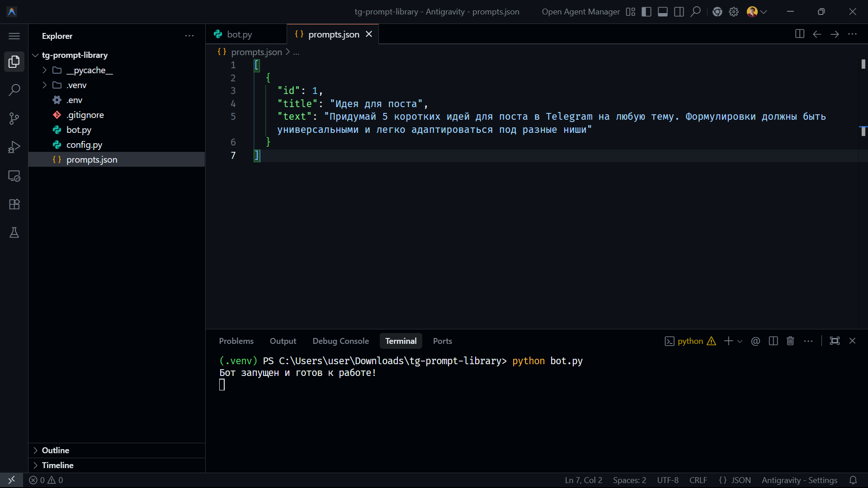The height and width of the screenshot is (488, 868).
Task: Select prompts.json in the Explorer
Action: click(92, 159)
